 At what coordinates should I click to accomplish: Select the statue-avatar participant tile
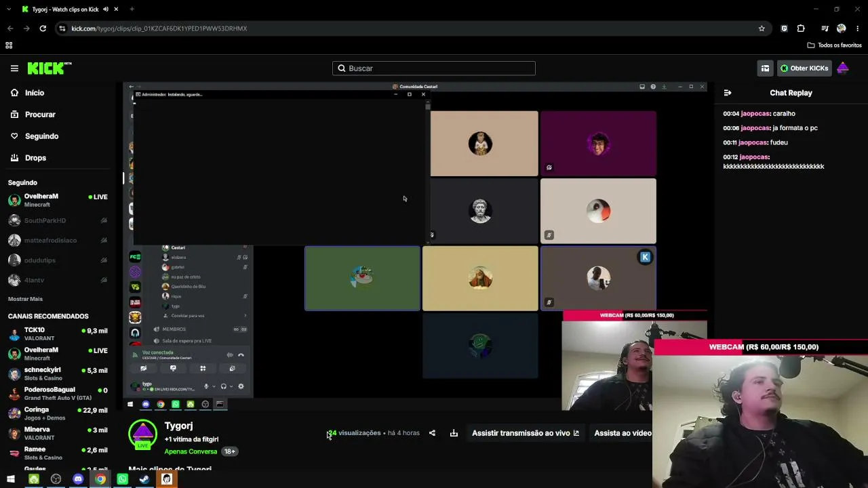coord(480,211)
